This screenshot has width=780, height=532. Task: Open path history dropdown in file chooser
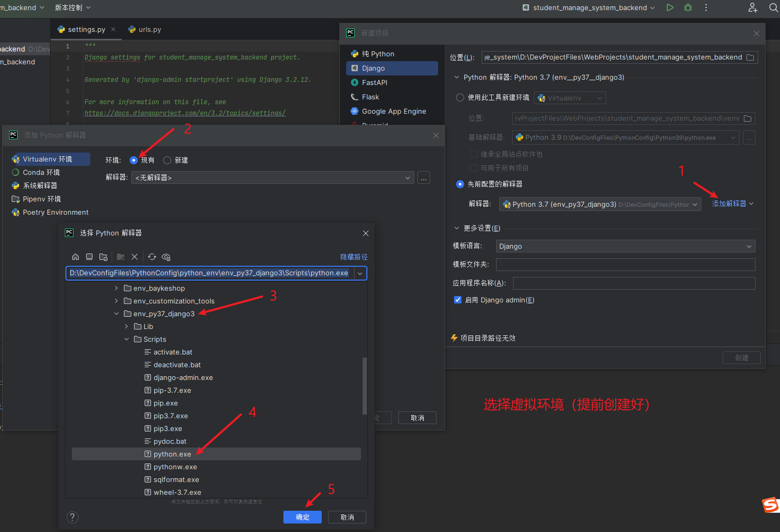360,273
